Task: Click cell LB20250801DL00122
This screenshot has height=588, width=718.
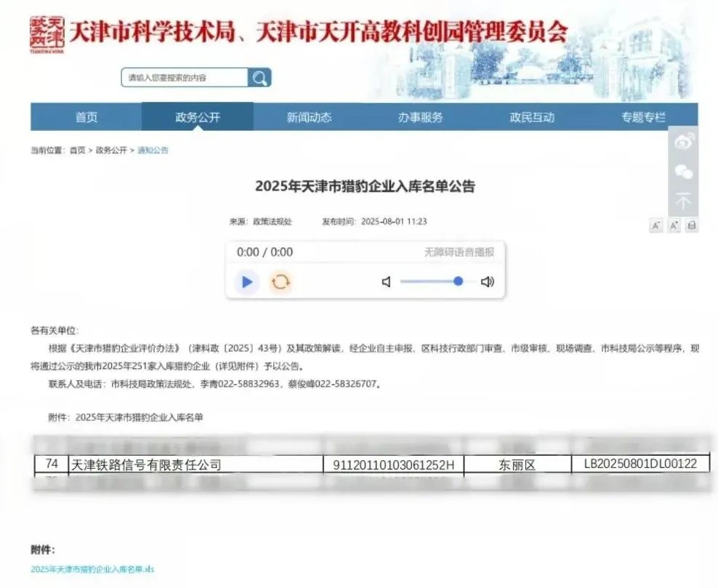Action: [x=640, y=464]
